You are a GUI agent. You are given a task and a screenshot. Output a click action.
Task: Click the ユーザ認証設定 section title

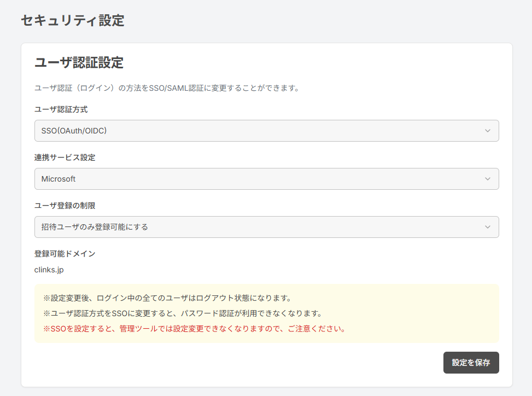[70, 63]
